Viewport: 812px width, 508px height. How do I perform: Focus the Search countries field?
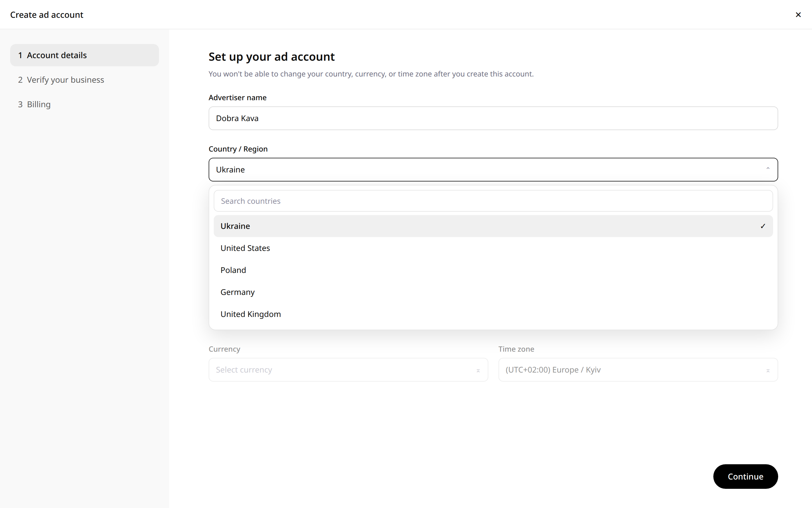(493, 201)
